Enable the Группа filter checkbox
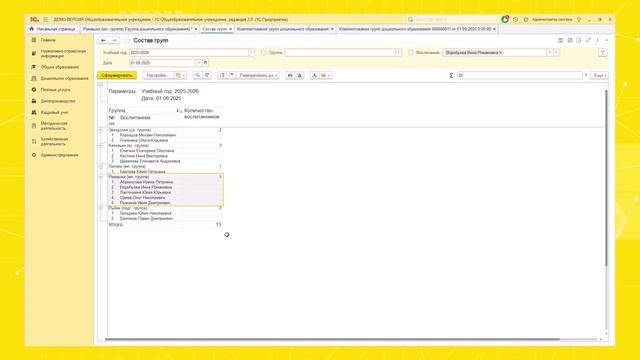Screen dimensions: 640x360 click(264, 53)
